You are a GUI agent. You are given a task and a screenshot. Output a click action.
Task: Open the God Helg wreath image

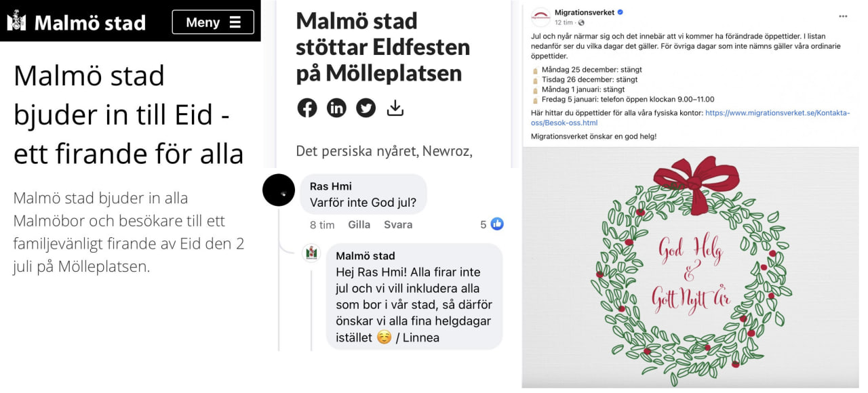[x=690, y=268]
